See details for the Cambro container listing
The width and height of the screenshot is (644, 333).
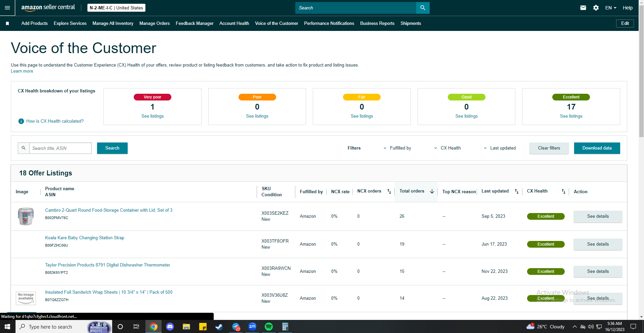pyautogui.click(x=598, y=216)
